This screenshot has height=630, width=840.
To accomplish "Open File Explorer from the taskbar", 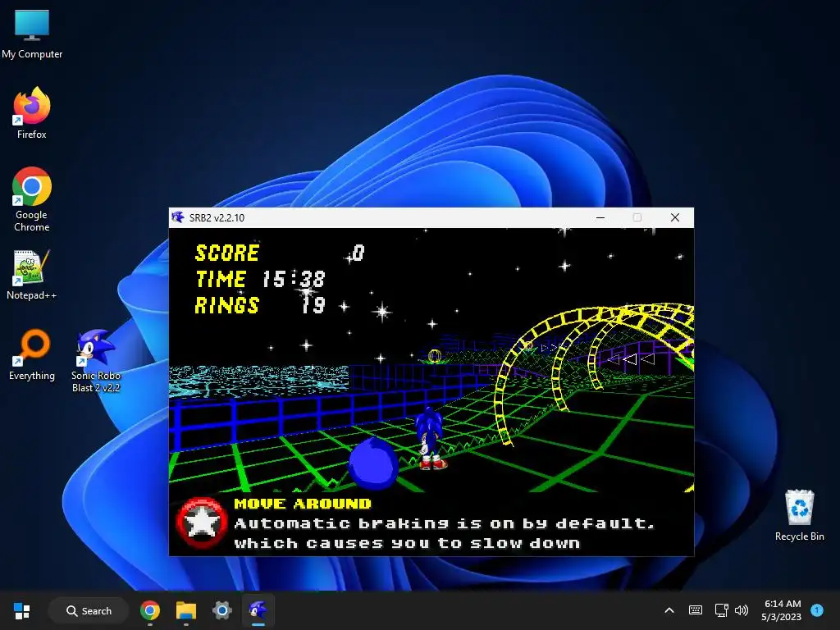I will click(x=186, y=610).
